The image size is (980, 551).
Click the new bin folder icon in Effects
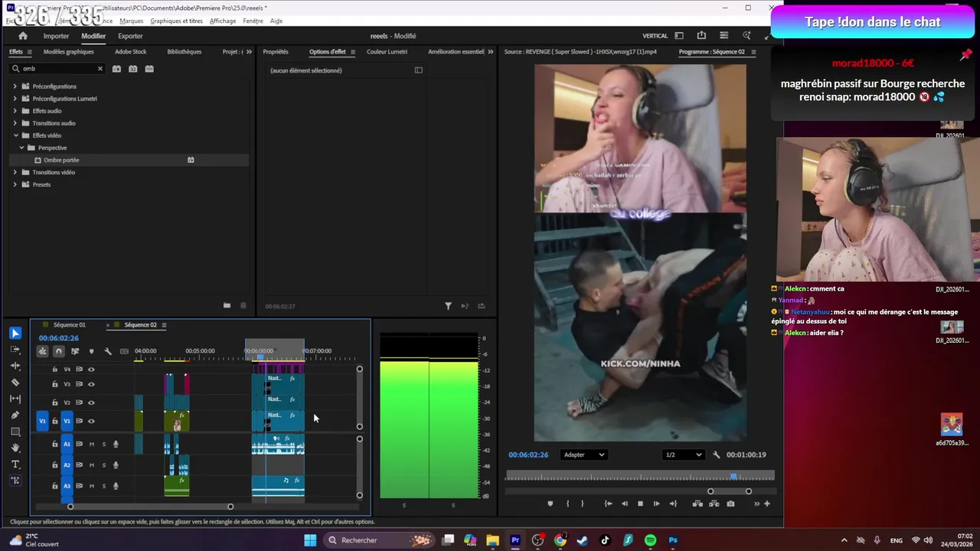tap(227, 305)
